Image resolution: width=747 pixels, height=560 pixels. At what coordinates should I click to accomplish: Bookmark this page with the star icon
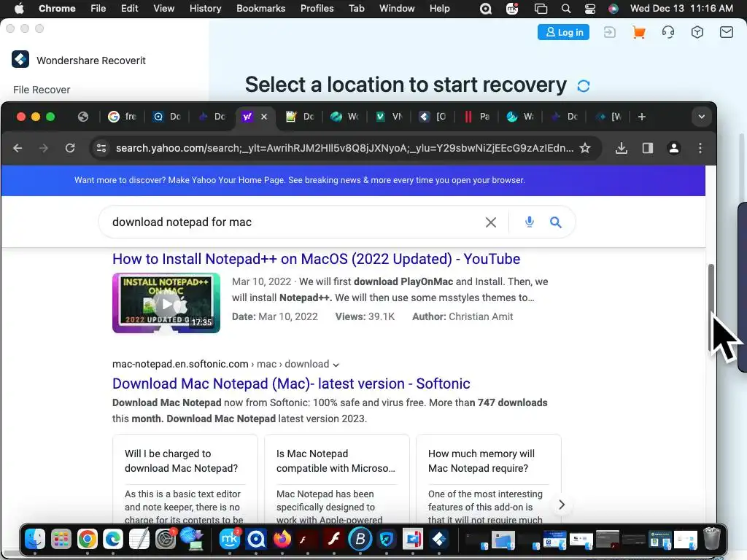pos(585,148)
